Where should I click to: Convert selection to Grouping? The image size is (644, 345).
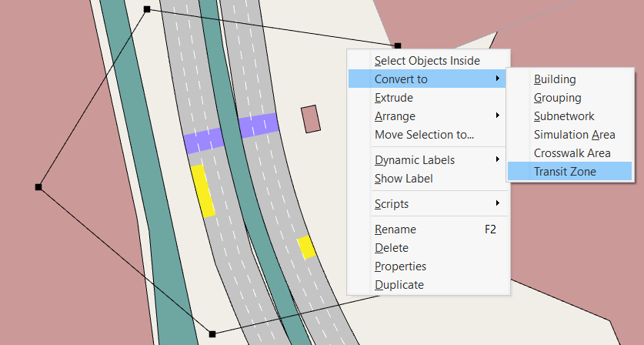click(557, 98)
